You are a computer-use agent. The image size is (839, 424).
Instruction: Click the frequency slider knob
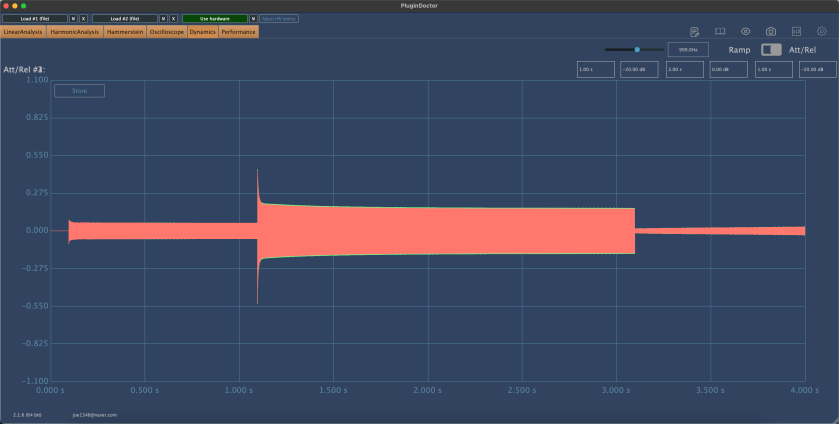pyautogui.click(x=637, y=49)
